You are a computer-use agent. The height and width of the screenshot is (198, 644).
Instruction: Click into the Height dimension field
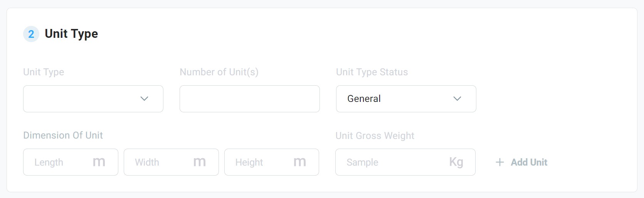(x=272, y=162)
